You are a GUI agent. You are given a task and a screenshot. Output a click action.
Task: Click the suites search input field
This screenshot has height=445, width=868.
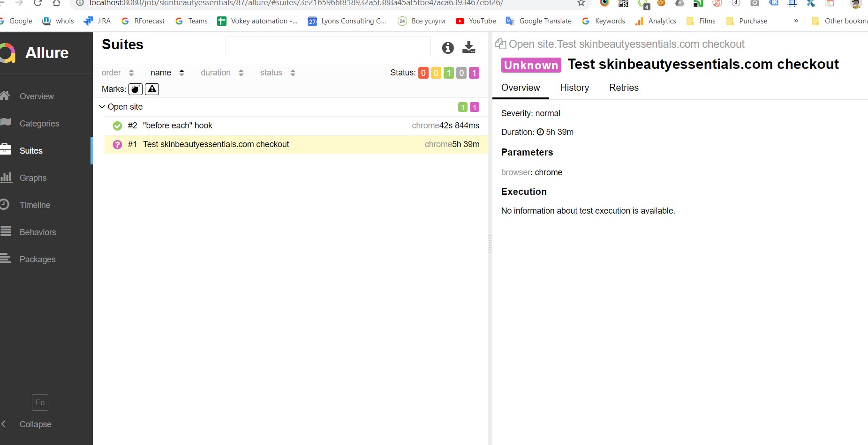(x=328, y=46)
